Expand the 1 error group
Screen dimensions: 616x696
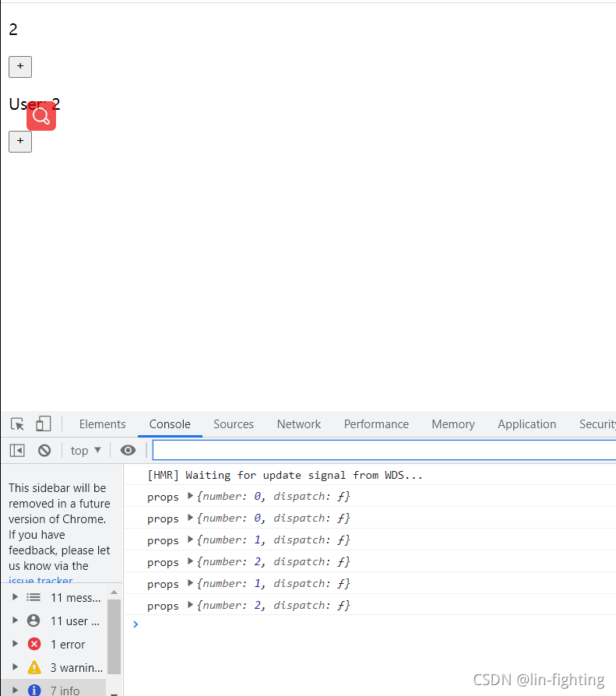point(15,644)
